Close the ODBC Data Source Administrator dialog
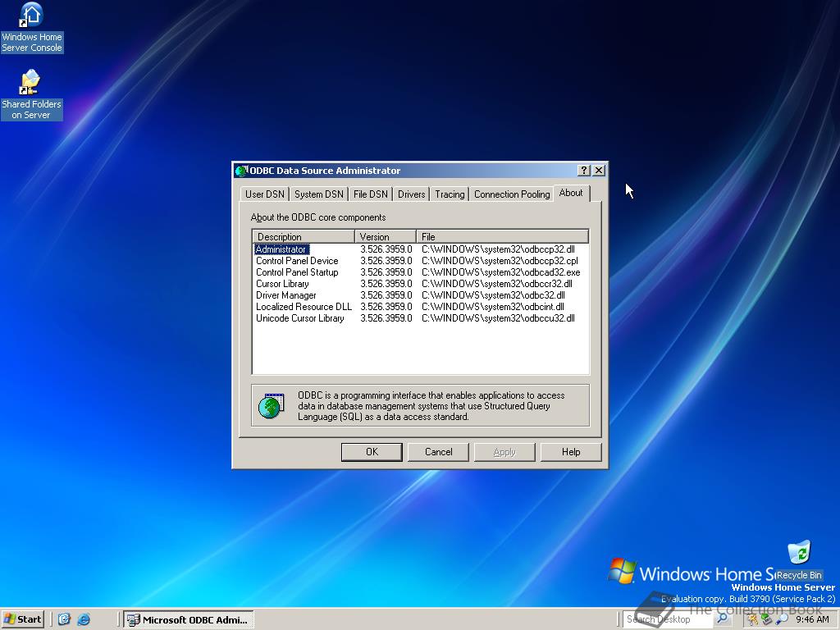The height and width of the screenshot is (630, 840). click(599, 171)
